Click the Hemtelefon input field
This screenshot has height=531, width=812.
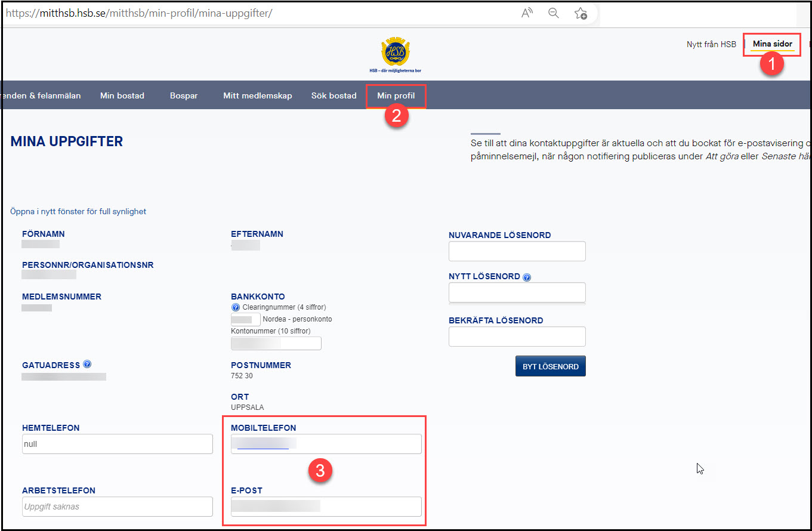118,444
